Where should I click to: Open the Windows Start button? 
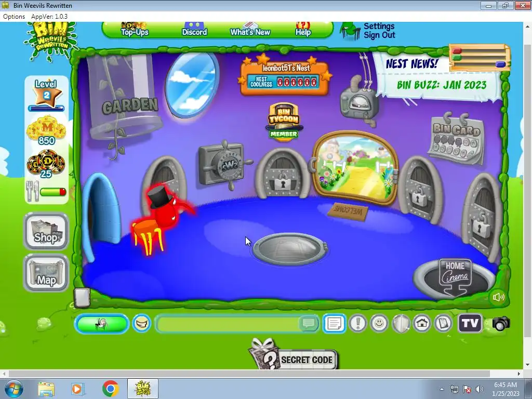14,389
